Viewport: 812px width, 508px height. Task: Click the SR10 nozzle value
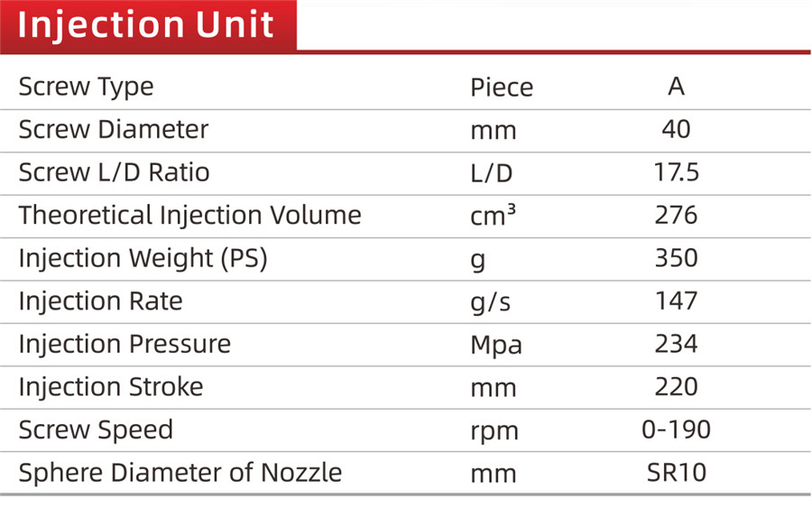(677, 473)
